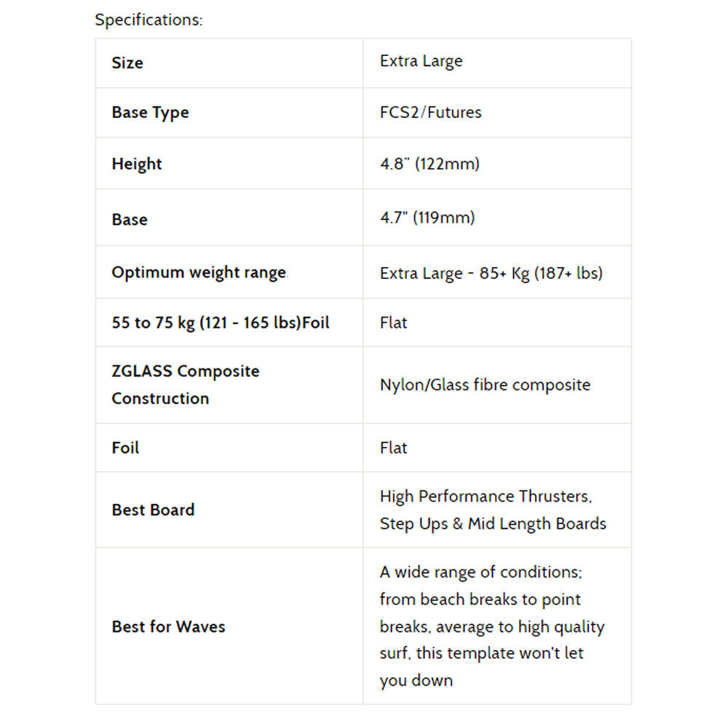Click the Extra Large size value

421,61
